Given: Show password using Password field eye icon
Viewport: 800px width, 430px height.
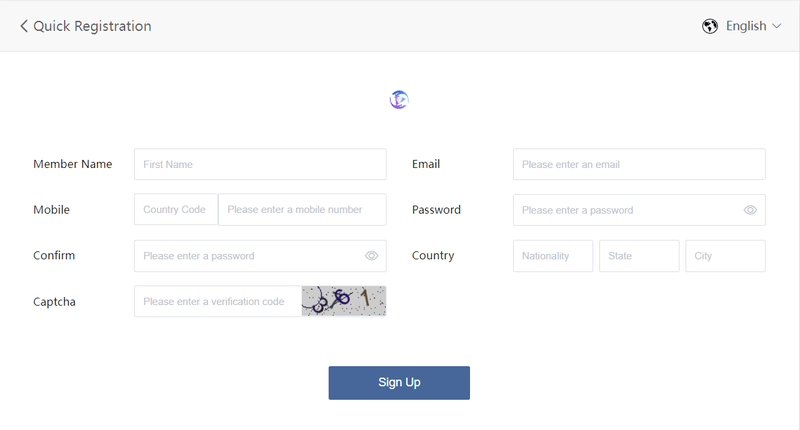Looking at the screenshot, I should click(750, 210).
